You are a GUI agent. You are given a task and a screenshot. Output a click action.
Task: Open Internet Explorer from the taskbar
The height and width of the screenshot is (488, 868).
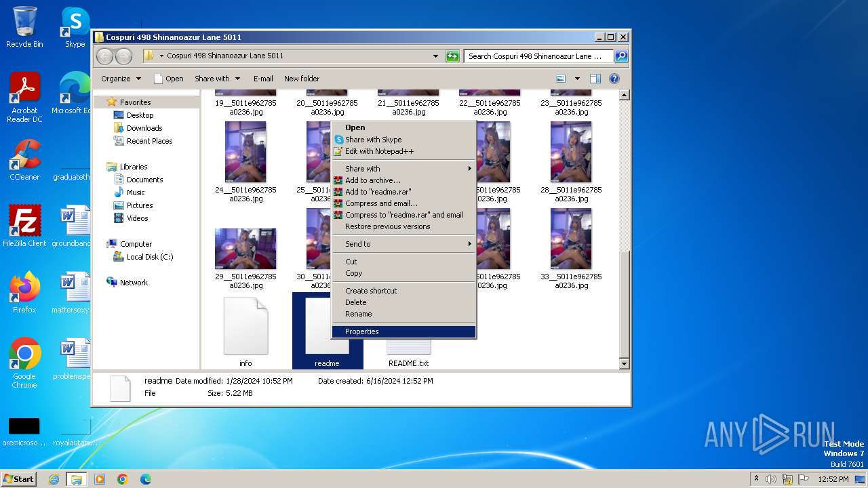[54, 479]
